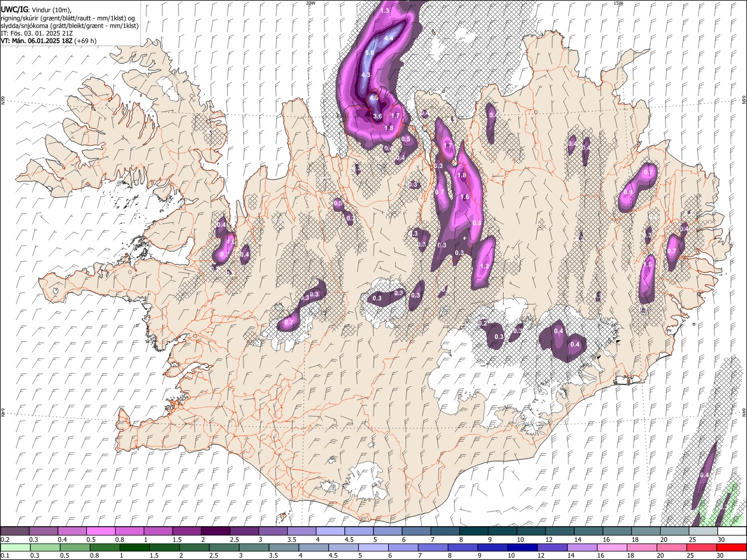Click the bright pink 0.5 snow legend swatch

pyautogui.click(x=100, y=531)
